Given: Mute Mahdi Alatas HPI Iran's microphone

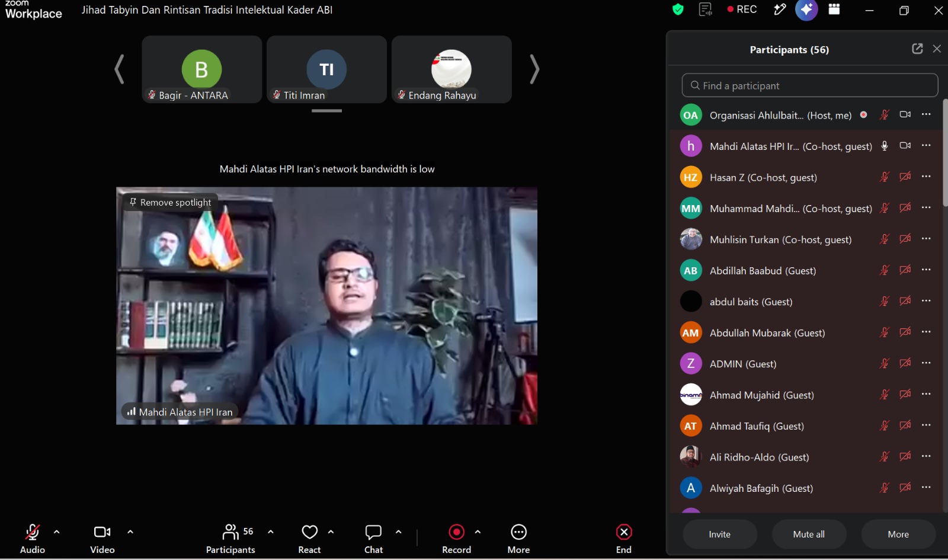Looking at the screenshot, I should [885, 146].
